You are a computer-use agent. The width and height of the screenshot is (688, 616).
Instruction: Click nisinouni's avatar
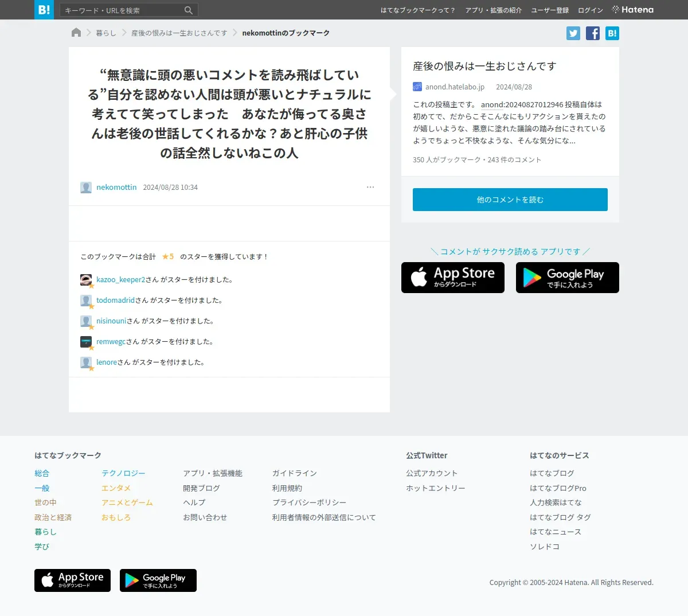pyautogui.click(x=86, y=321)
